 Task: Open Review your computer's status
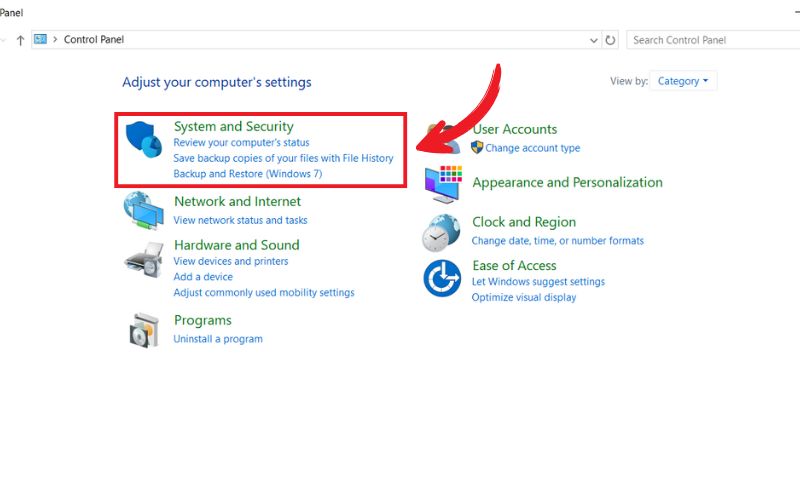241,142
